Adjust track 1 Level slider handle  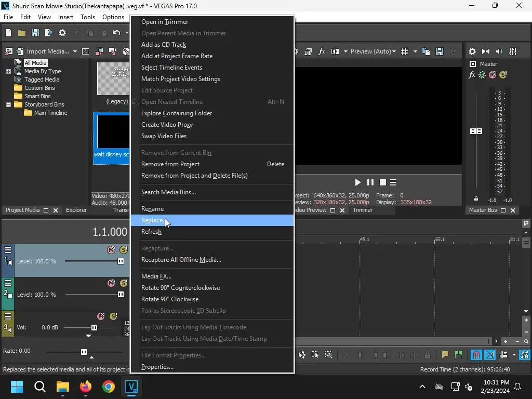[x=121, y=261]
